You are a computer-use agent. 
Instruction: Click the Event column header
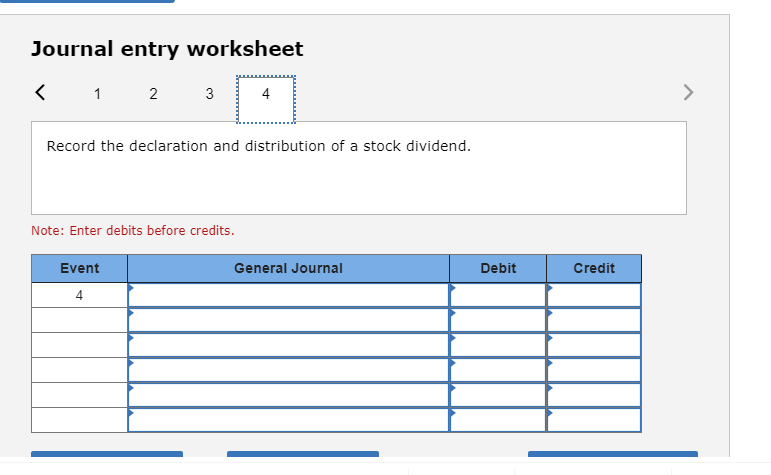[x=79, y=268]
